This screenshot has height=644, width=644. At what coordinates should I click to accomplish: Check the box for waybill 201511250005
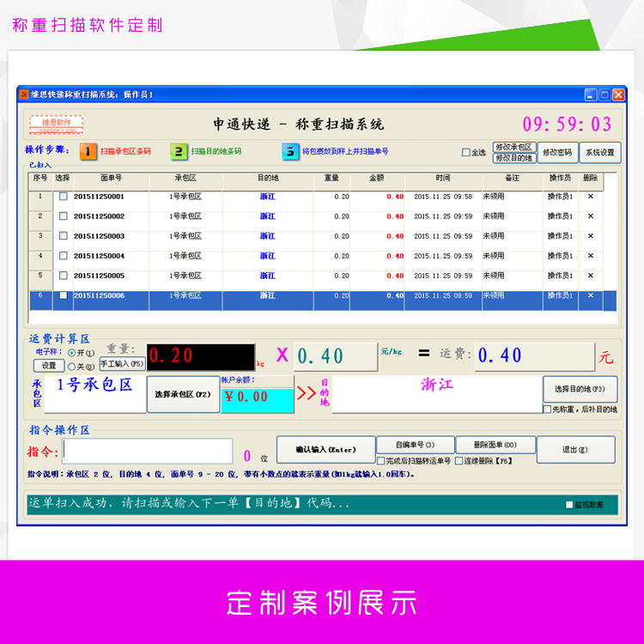coord(64,275)
